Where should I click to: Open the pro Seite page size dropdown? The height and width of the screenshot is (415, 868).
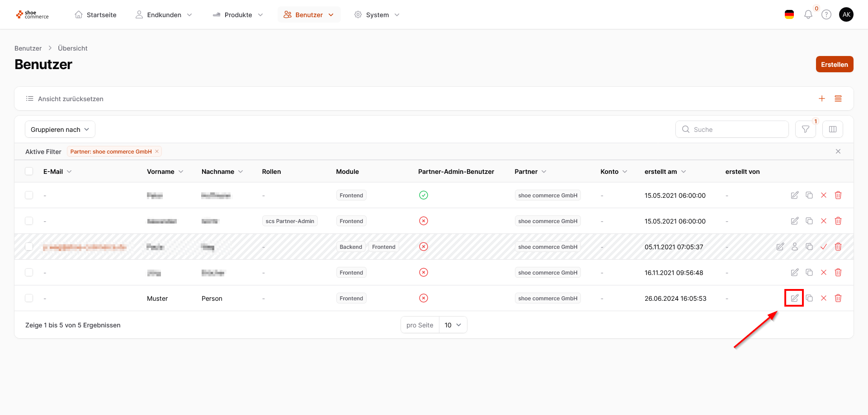(453, 325)
